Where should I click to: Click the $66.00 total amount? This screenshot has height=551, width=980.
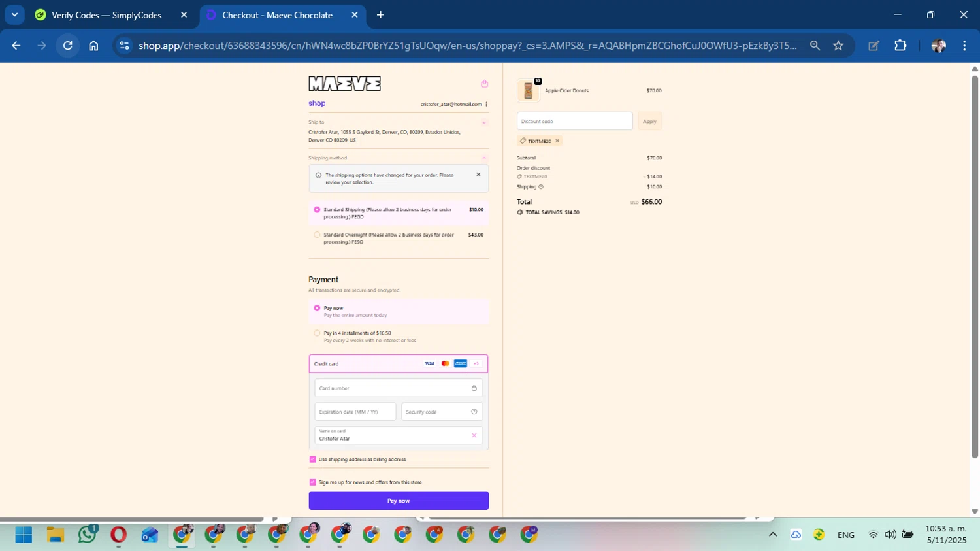(x=651, y=202)
